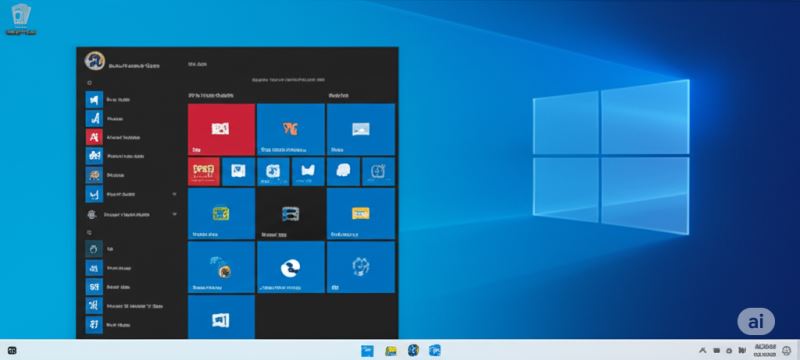Viewport: 800px width, 360px height.
Task: Click the round user avatar in Start menu
Action: (95, 61)
